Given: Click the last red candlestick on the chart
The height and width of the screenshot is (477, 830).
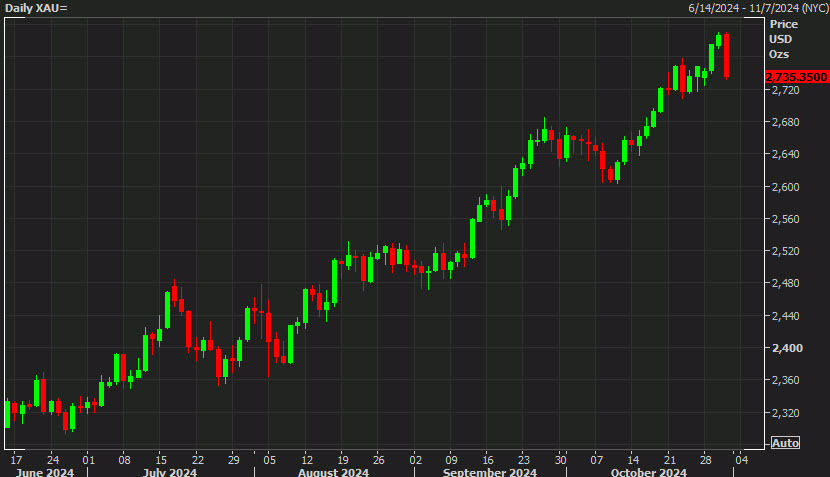Looking at the screenshot, I should click(x=727, y=56).
